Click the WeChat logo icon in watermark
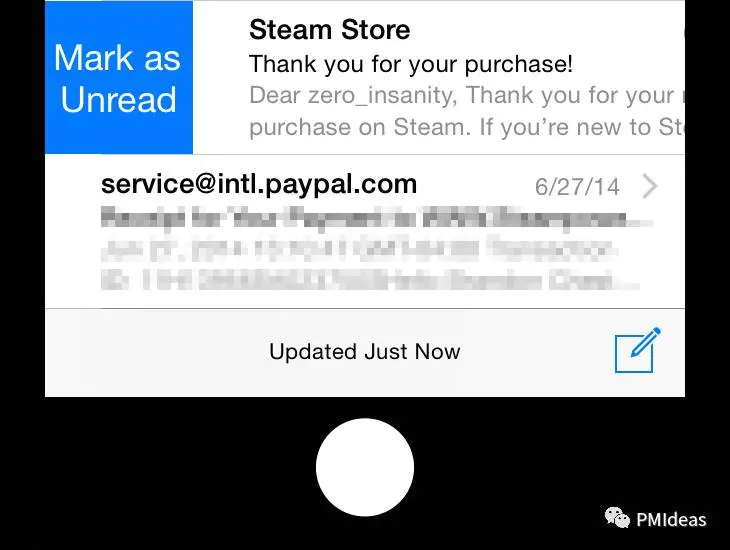This screenshot has width=730, height=550. click(617, 517)
